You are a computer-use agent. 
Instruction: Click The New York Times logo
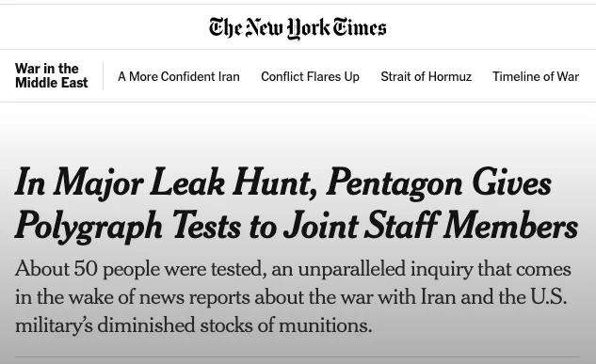(x=298, y=27)
